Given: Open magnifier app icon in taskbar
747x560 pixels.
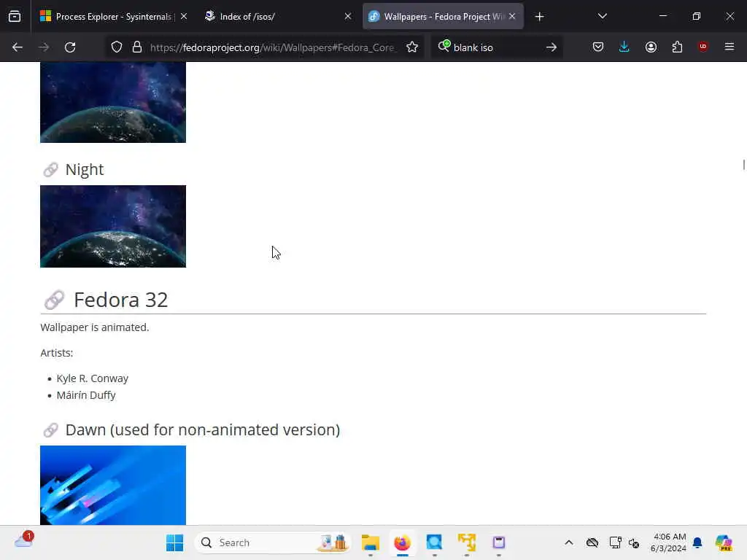Looking at the screenshot, I should pyautogui.click(x=434, y=542).
